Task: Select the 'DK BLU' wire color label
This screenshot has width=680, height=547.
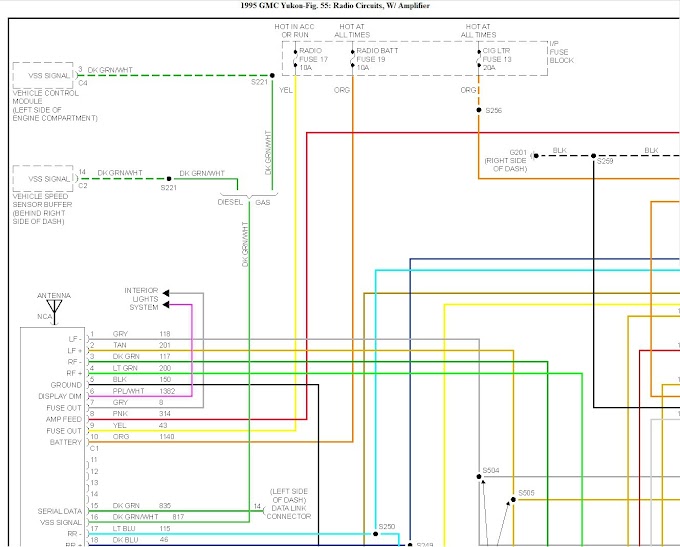Action: 125,540
